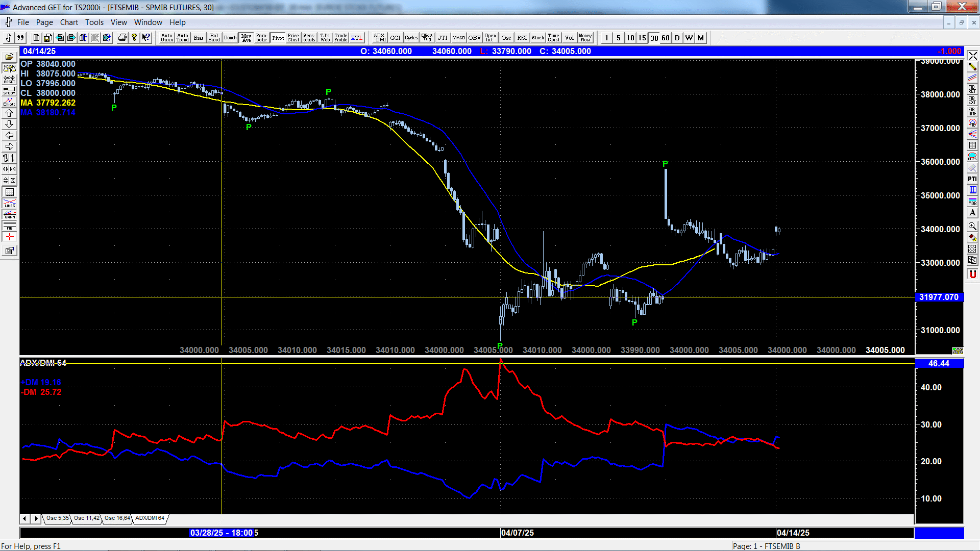The height and width of the screenshot is (551, 980).
Task: Click the Cycles indicator button
Action: 411,38
